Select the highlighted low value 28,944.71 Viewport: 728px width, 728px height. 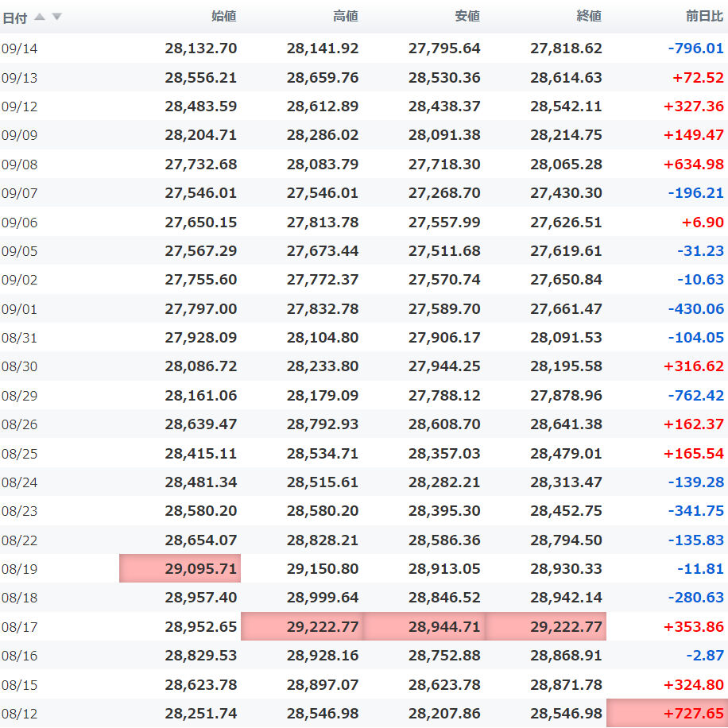[x=424, y=626]
